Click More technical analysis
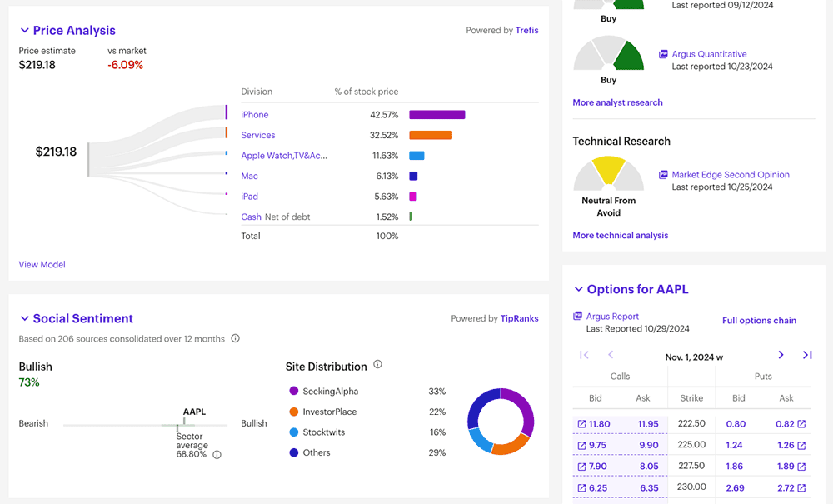The height and width of the screenshot is (504, 833). pyautogui.click(x=620, y=235)
